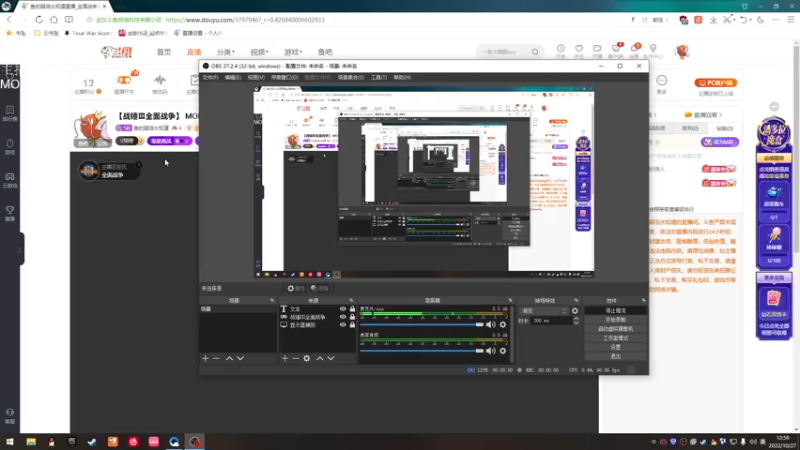The width and height of the screenshot is (800, 450).
Task: Open the Windows Start menu
Action: [10, 442]
